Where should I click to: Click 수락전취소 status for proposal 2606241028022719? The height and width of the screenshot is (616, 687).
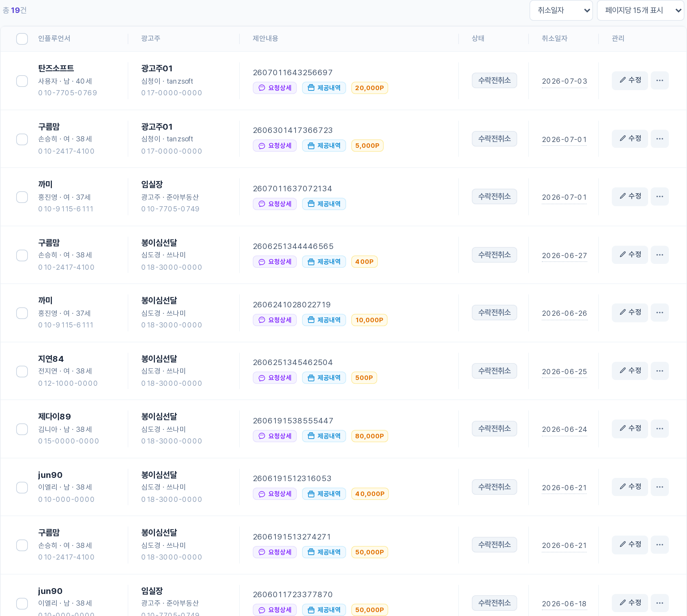click(494, 313)
